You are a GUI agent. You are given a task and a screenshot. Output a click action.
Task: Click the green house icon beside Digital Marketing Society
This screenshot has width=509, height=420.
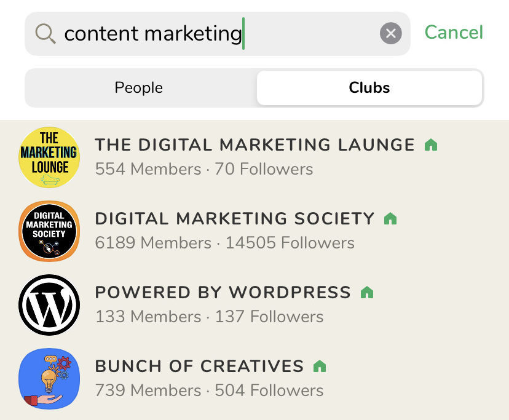pos(390,218)
